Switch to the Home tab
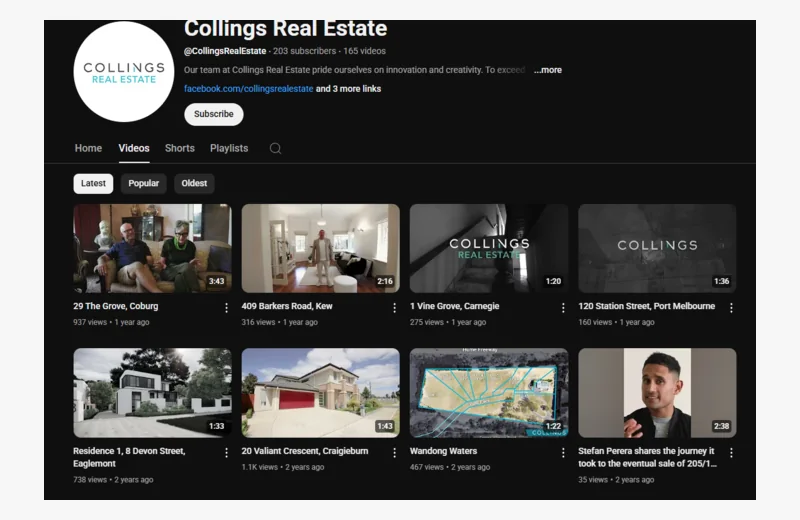This screenshot has height=520, width=800. [88, 148]
